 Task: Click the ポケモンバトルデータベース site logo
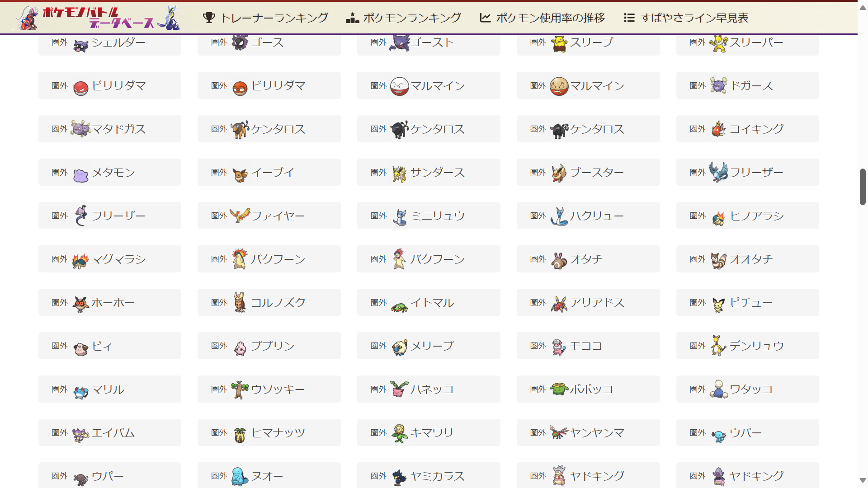(97, 18)
